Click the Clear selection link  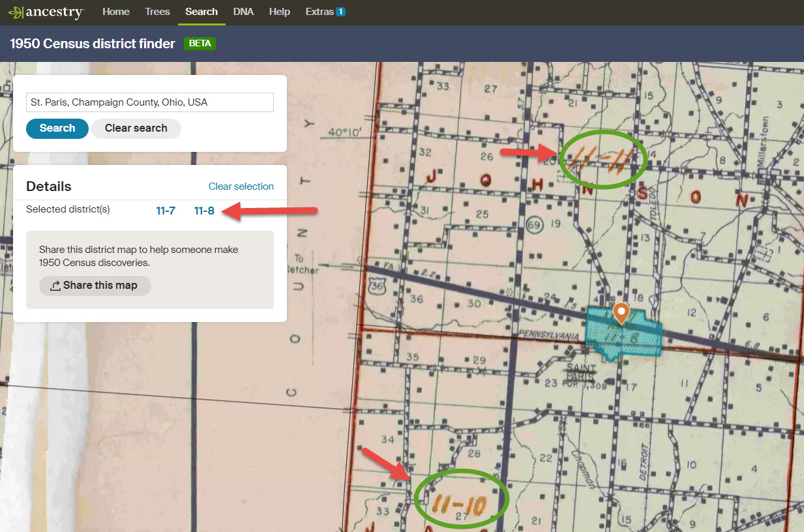(x=241, y=186)
